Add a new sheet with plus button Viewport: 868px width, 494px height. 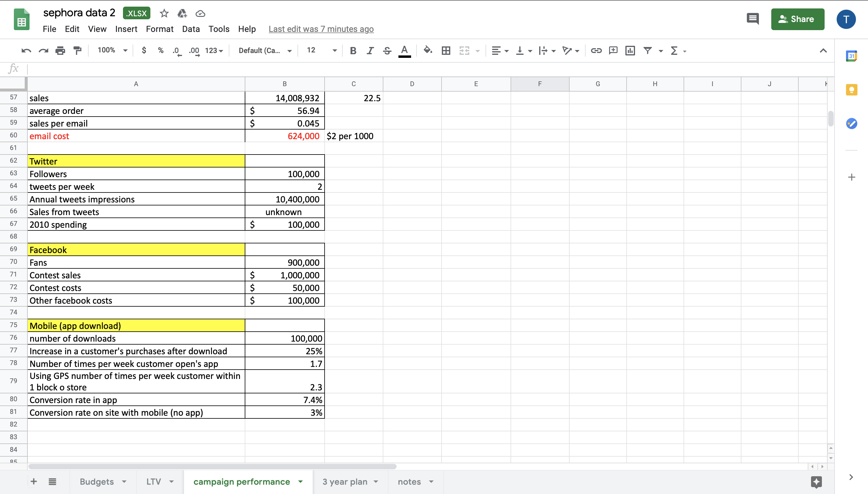coord(34,481)
